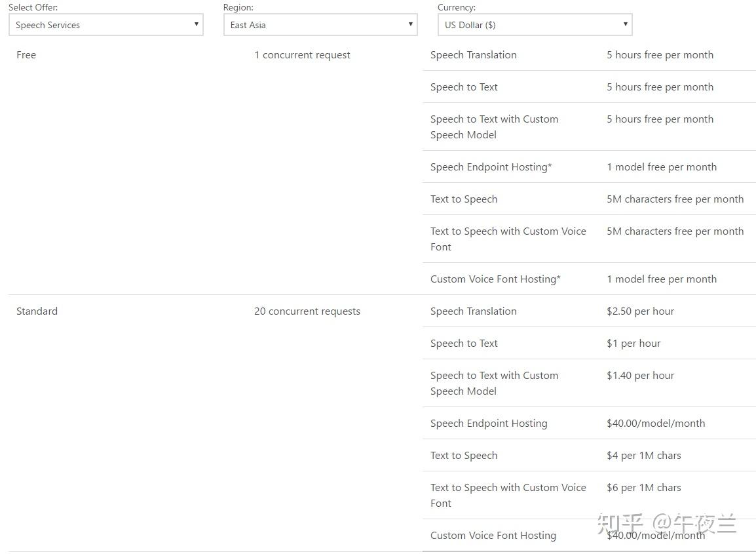Open the Select Offer dropdown
The width and height of the screenshot is (756, 554).
coord(105,25)
